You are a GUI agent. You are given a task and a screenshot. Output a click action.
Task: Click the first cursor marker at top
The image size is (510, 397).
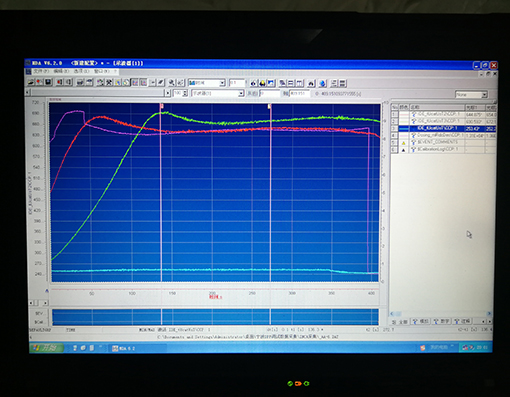click(x=162, y=106)
